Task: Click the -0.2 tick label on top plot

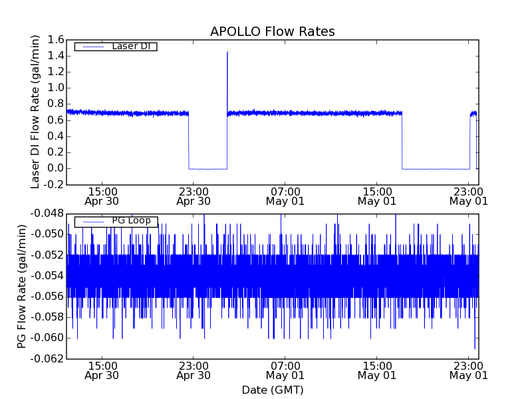Action: click(53, 184)
